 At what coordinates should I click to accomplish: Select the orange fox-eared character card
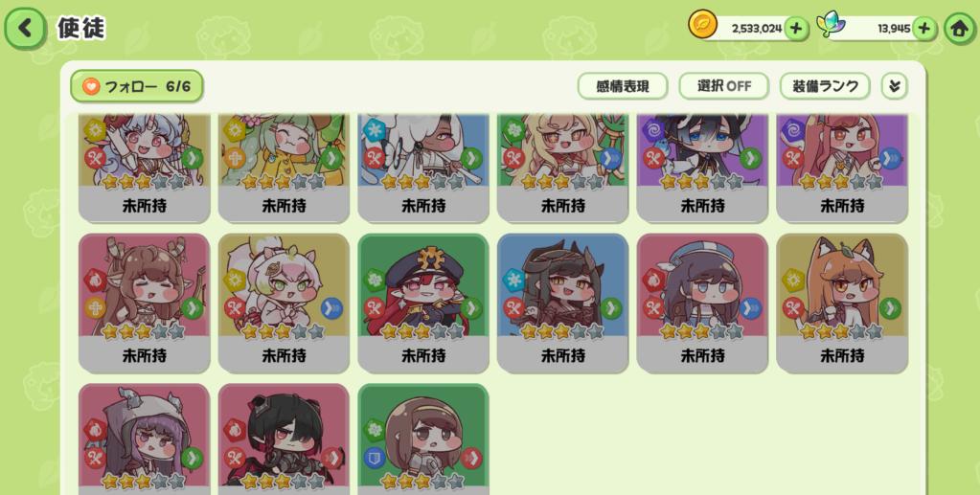(x=842, y=304)
